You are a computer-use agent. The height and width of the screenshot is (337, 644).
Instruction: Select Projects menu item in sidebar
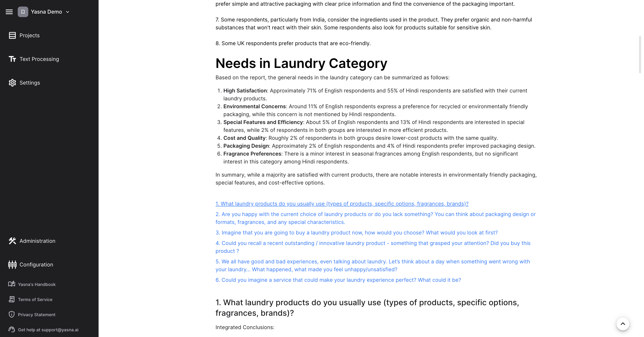[29, 35]
